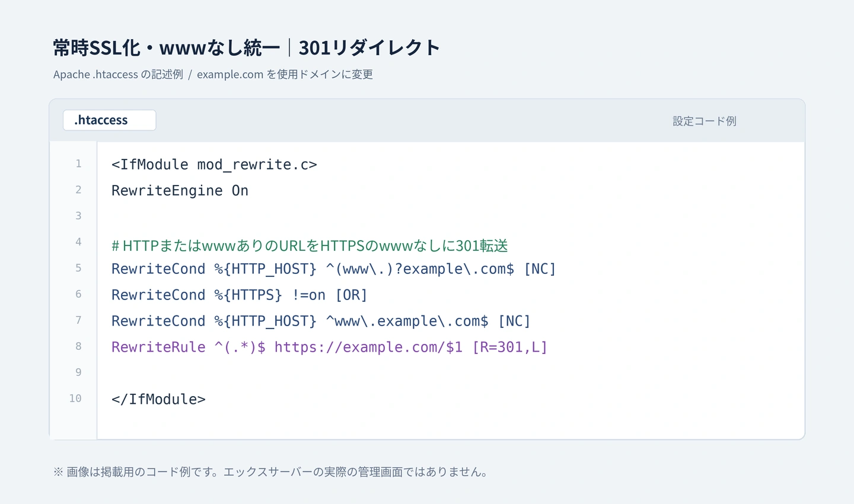Click the footnote beginning ※ 画像は掲載用のコード例です
854x504 pixels.
tap(270, 472)
